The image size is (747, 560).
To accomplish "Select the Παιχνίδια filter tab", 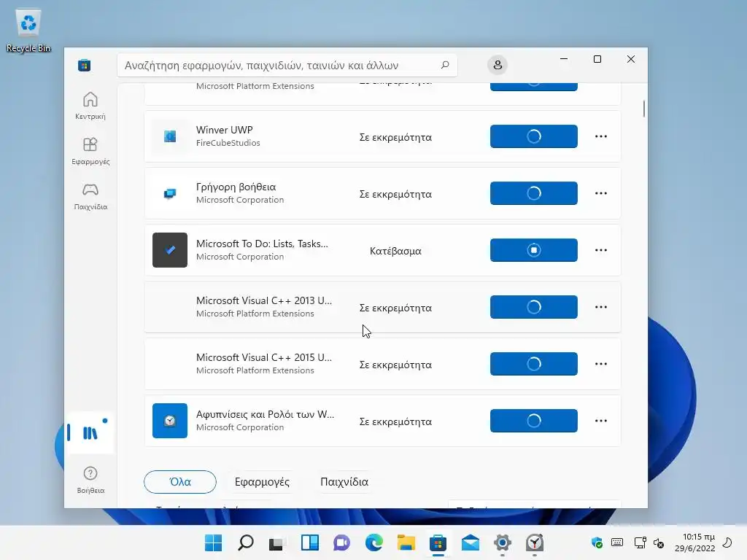I will click(344, 482).
